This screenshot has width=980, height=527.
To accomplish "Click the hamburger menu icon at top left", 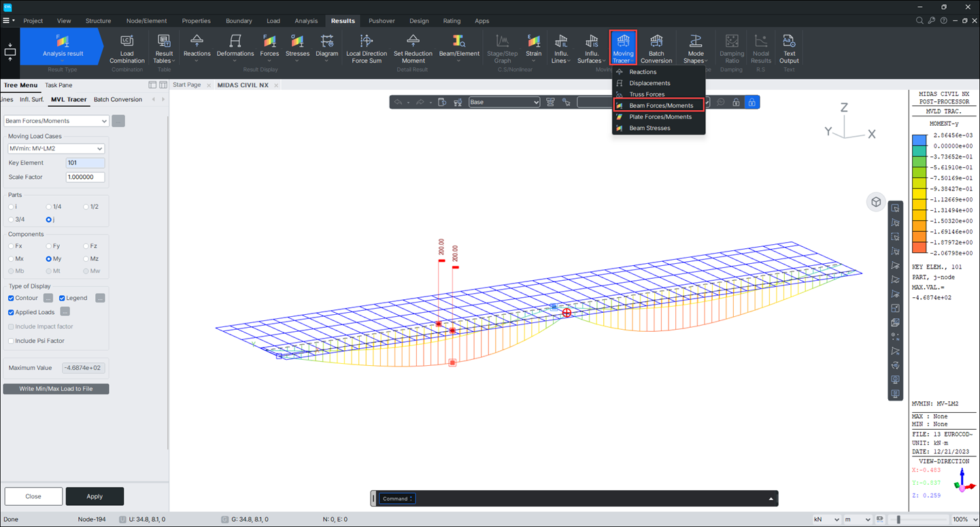I will (6, 21).
